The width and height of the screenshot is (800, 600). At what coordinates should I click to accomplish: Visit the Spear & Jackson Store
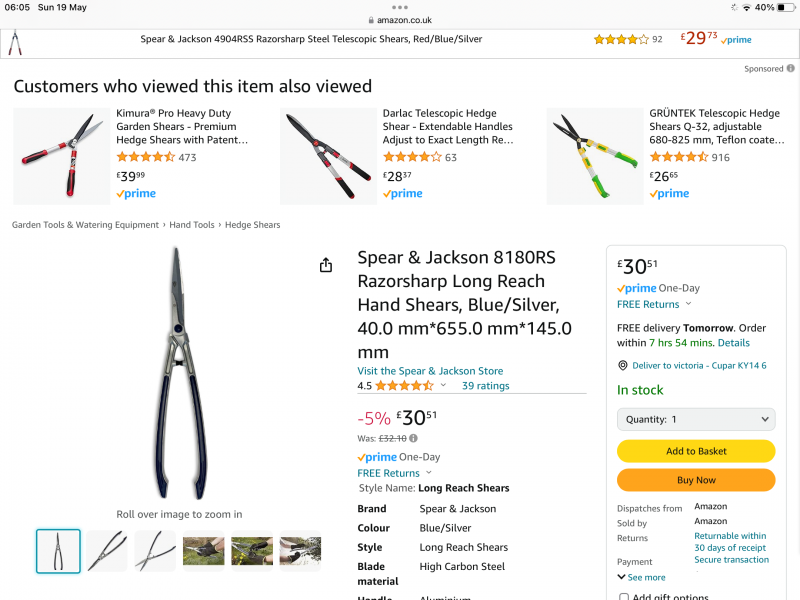tap(430, 371)
